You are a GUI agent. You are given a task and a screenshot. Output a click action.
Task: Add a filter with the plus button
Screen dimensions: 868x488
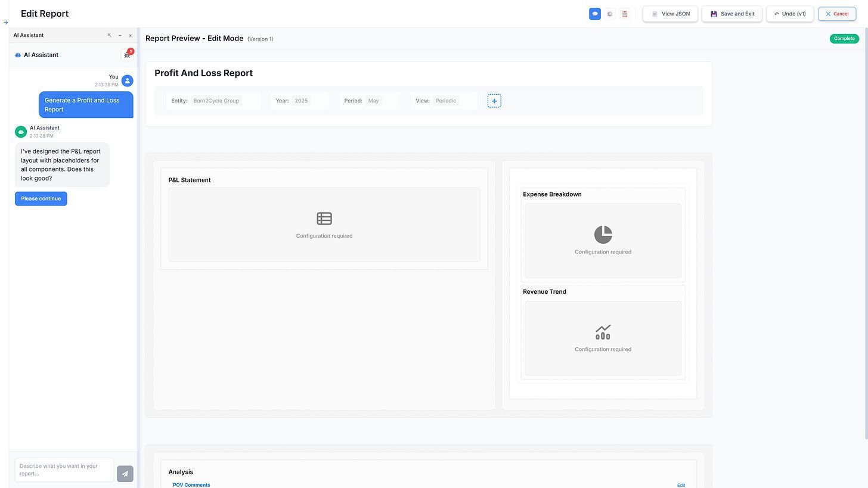point(494,101)
